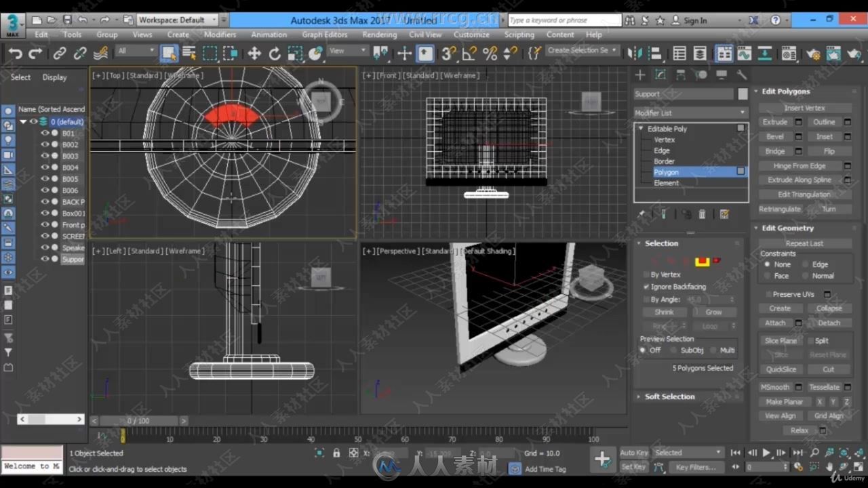Choose Rectangular Selection Region tool
868x488 pixels.
click(x=210, y=53)
